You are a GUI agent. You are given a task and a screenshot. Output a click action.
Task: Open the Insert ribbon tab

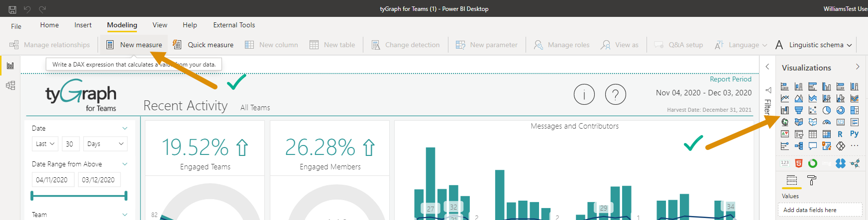coord(83,25)
